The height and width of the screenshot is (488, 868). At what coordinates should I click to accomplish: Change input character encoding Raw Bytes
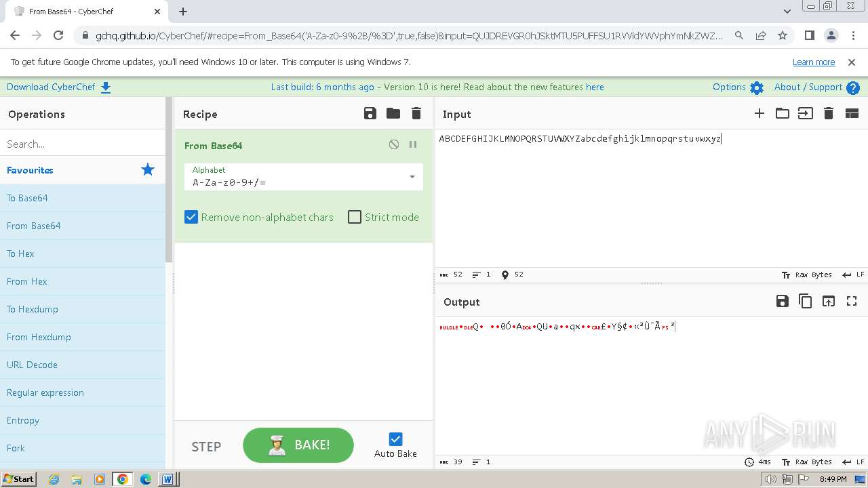tap(806, 274)
